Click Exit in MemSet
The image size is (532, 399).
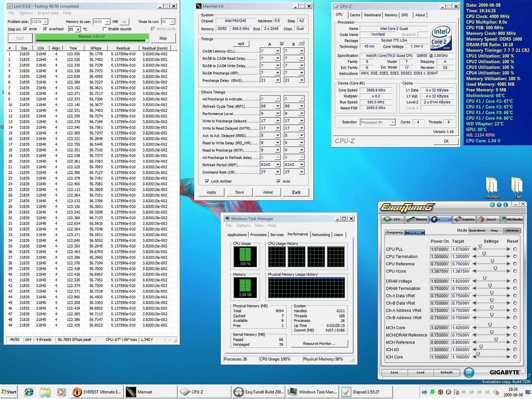(x=296, y=192)
